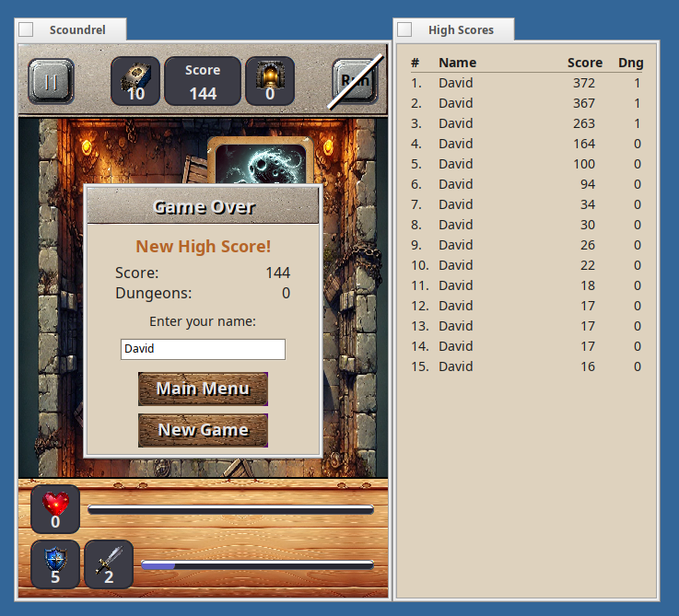Click the pause button in Scoundrel
The image size is (679, 616).
51,81
